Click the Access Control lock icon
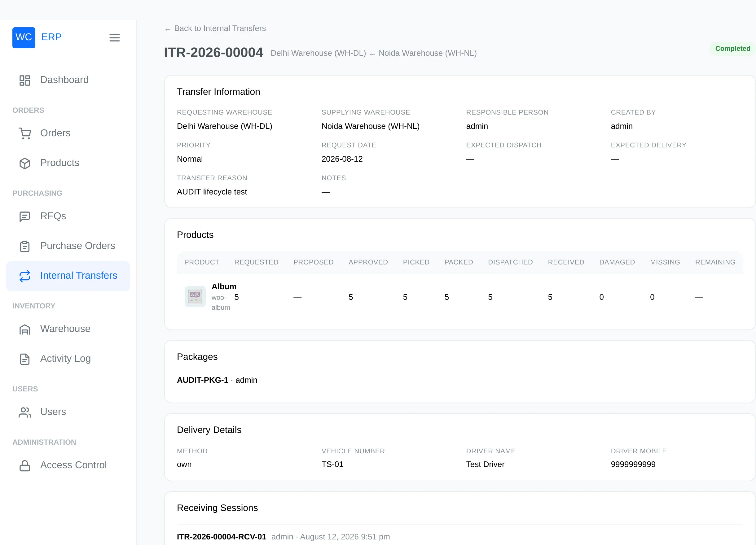Image resolution: width=756 pixels, height=545 pixels. click(x=25, y=465)
